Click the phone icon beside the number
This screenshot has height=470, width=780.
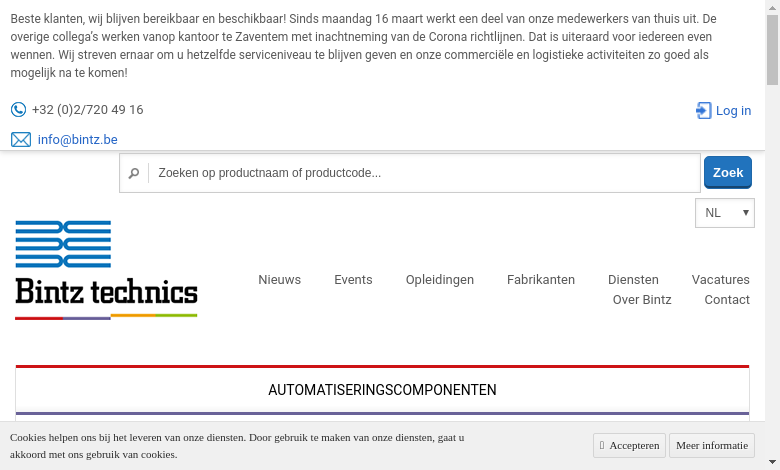(x=18, y=110)
